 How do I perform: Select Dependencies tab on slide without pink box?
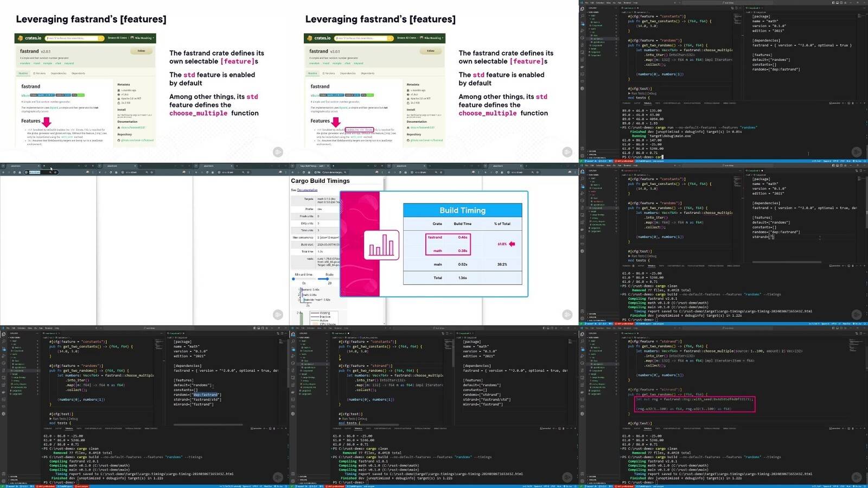tap(59, 73)
